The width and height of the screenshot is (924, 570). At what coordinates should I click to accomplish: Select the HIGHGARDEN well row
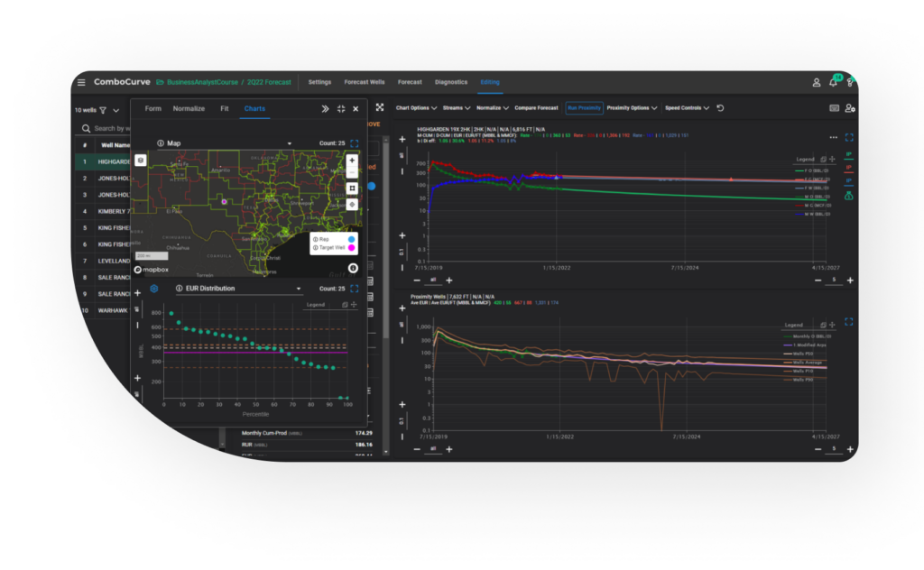pyautogui.click(x=104, y=161)
